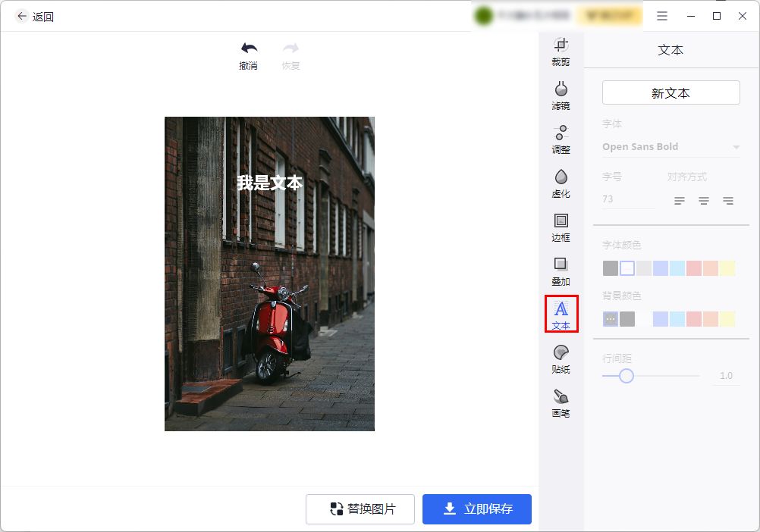Select the 边框 border tool
This screenshot has height=532, width=760.
click(x=561, y=227)
